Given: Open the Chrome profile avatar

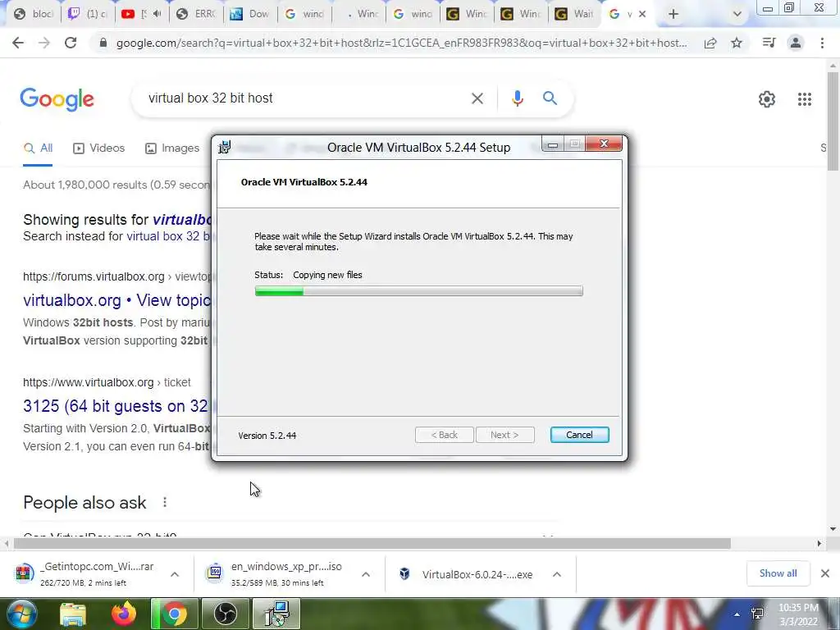Looking at the screenshot, I should [796, 43].
